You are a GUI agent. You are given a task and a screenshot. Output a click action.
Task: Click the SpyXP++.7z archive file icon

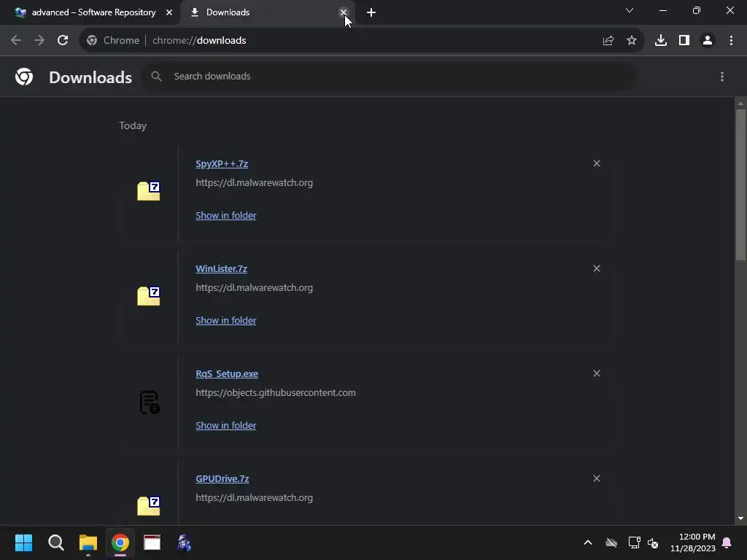[149, 191]
